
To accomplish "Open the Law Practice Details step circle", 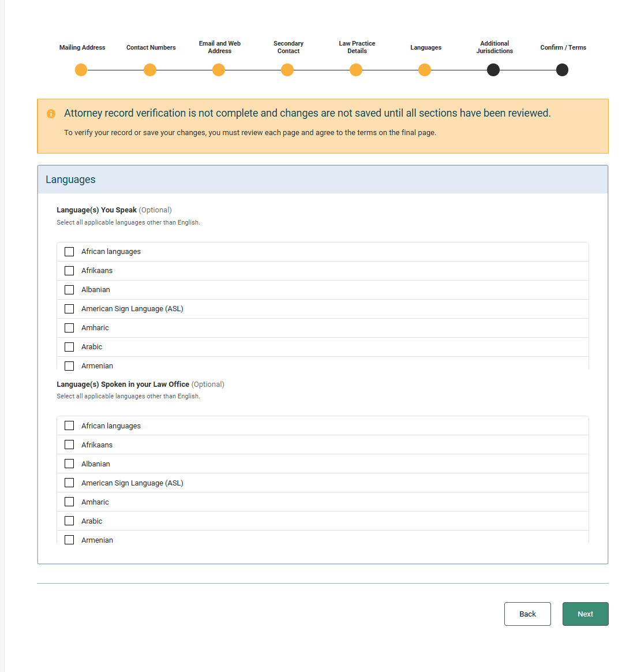I will pyautogui.click(x=356, y=70).
